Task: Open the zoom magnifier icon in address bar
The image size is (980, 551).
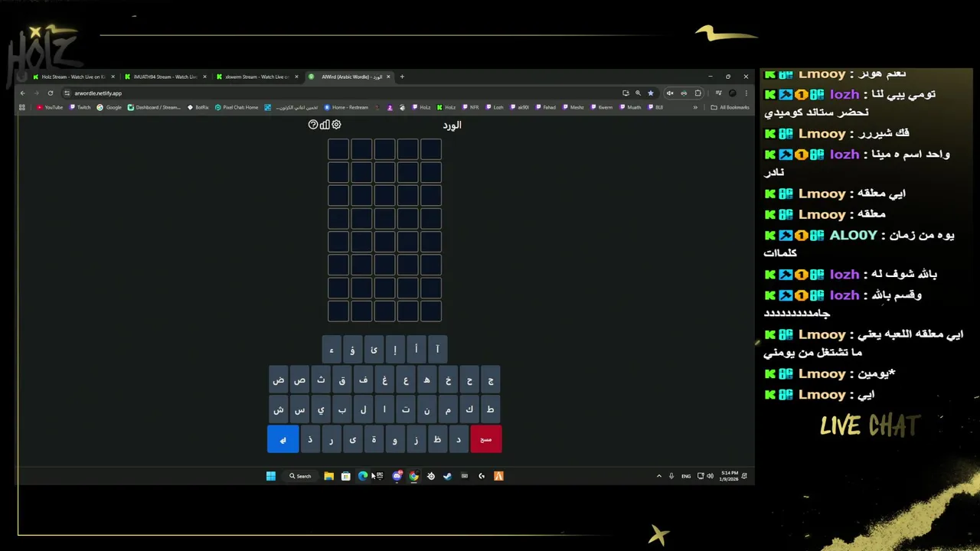Action: point(638,93)
